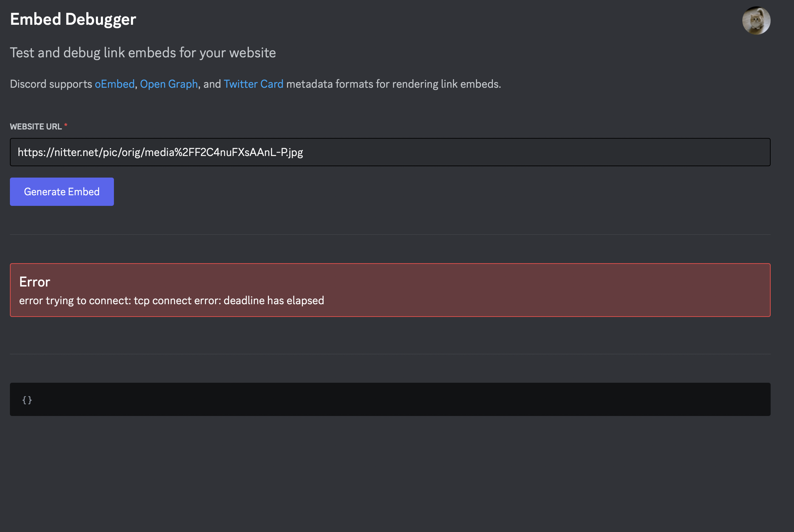This screenshot has width=794, height=532.
Task: Click the page subtitle about testing link embeds
Action: (143, 52)
